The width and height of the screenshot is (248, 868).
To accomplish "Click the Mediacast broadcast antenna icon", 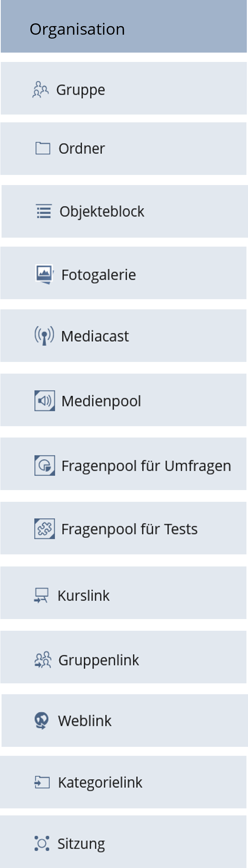I will click(x=44, y=336).
